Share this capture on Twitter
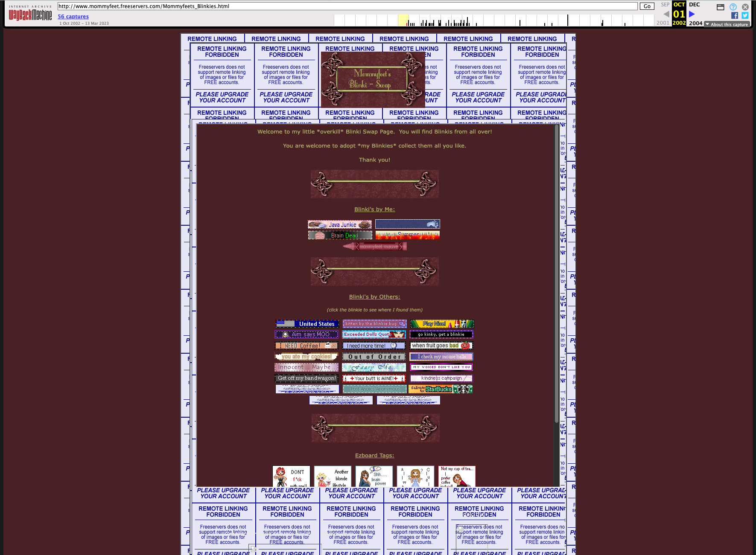 click(x=745, y=15)
